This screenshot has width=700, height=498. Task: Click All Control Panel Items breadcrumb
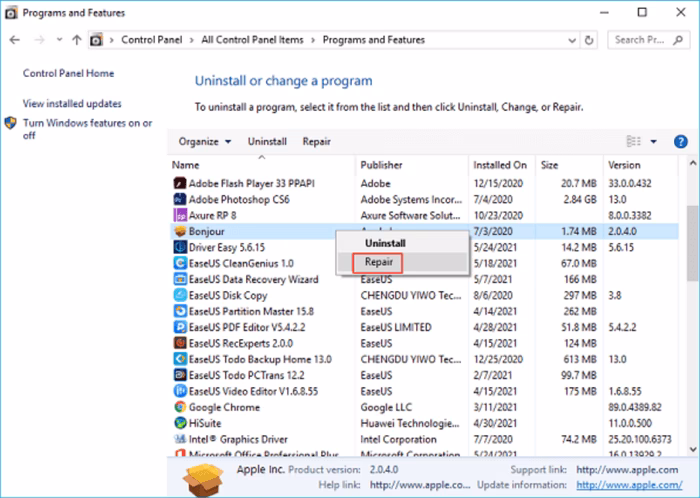252,40
